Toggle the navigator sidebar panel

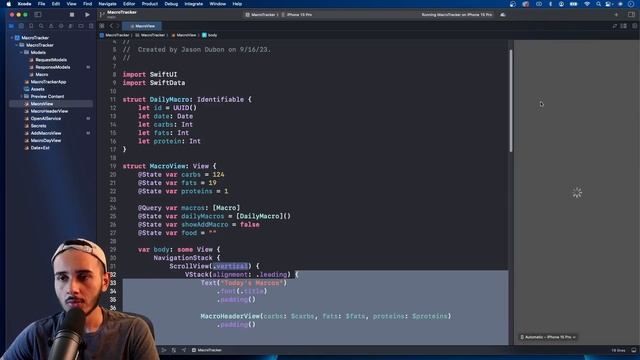(x=38, y=15)
